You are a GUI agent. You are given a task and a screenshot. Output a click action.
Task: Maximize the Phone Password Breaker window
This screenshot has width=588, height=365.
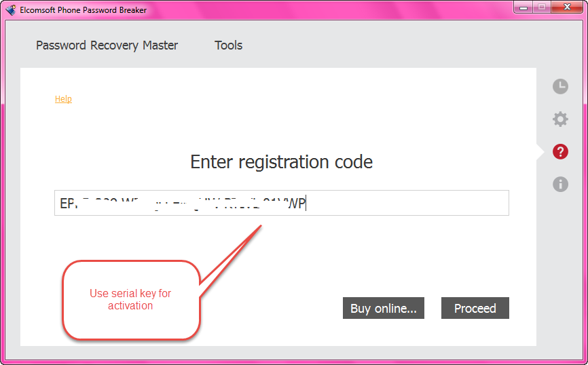(x=542, y=7)
